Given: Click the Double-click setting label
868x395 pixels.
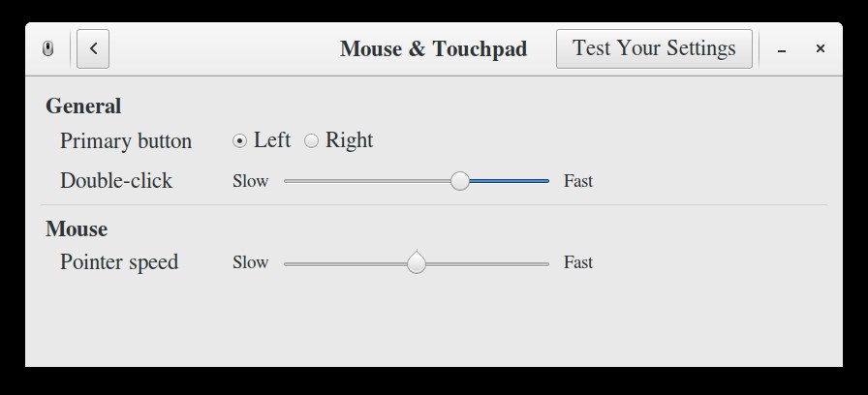Looking at the screenshot, I should click(116, 181).
